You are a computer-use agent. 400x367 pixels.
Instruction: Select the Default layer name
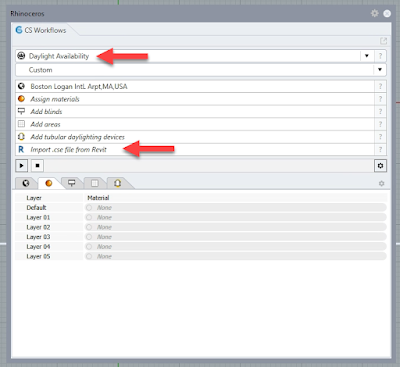(x=36, y=208)
